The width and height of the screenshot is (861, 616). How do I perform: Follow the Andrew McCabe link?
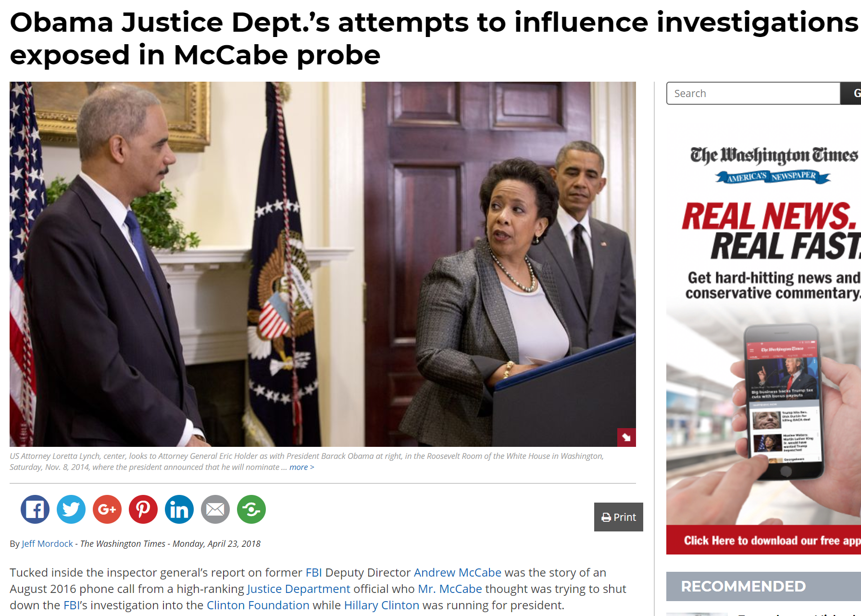(x=458, y=572)
